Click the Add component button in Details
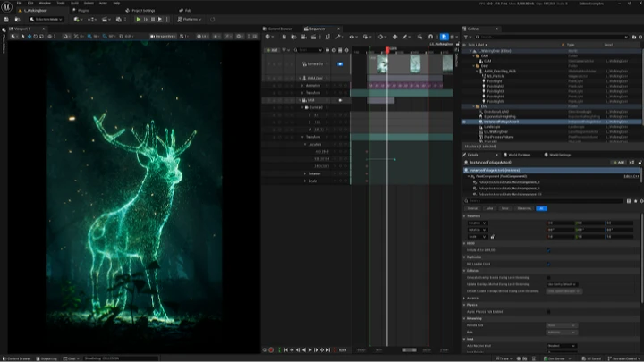 tap(619, 163)
